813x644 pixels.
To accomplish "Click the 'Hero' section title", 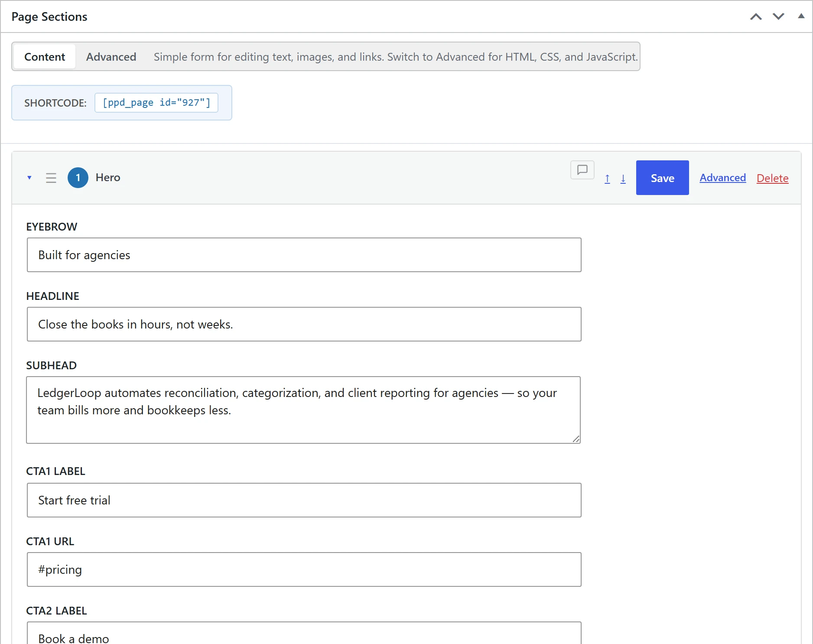I will [108, 178].
